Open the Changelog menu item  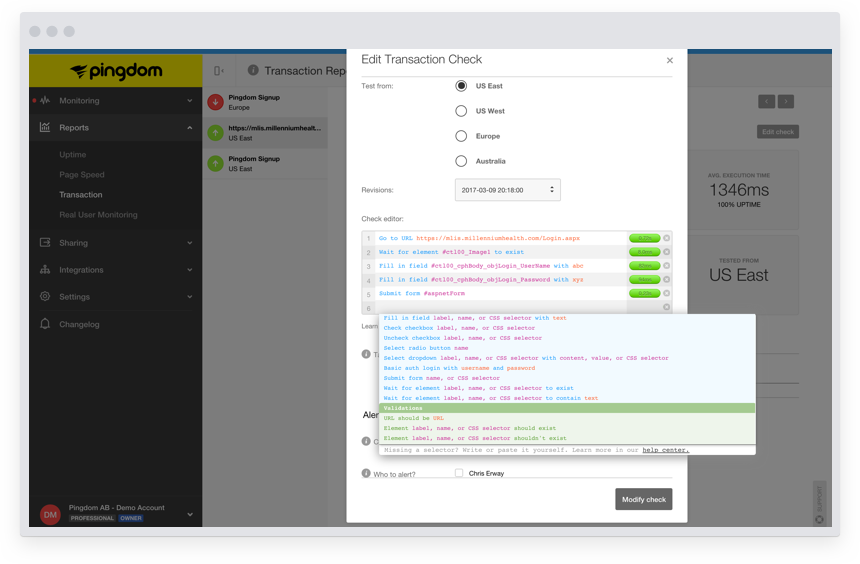tap(80, 324)
